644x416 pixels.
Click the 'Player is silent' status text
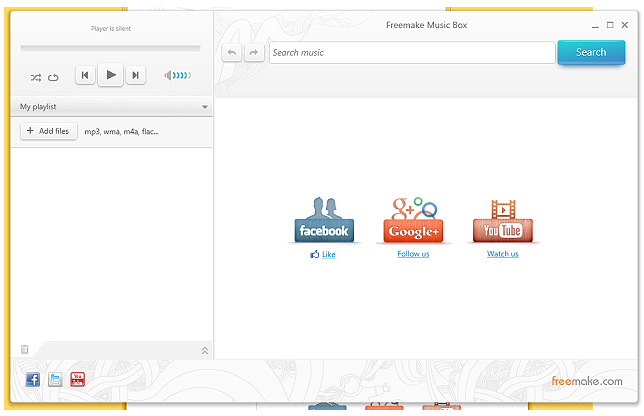pyautogui.click(x=111, y=28)
